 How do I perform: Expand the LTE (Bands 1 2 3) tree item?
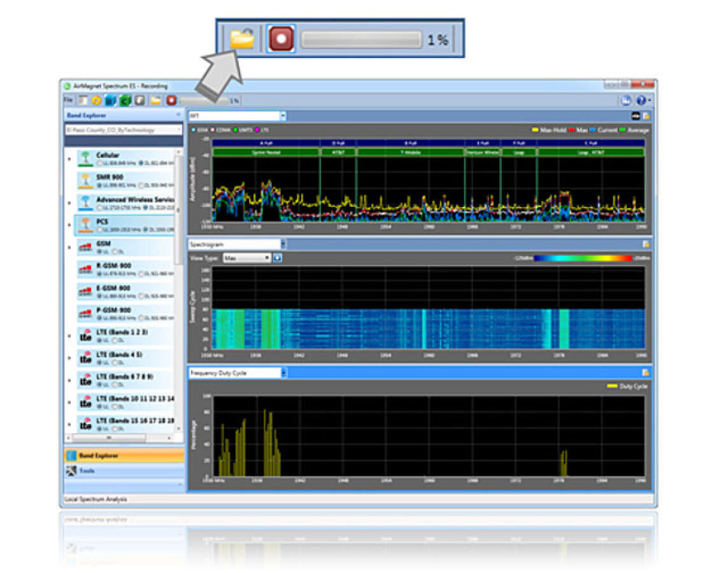(69, 336)
